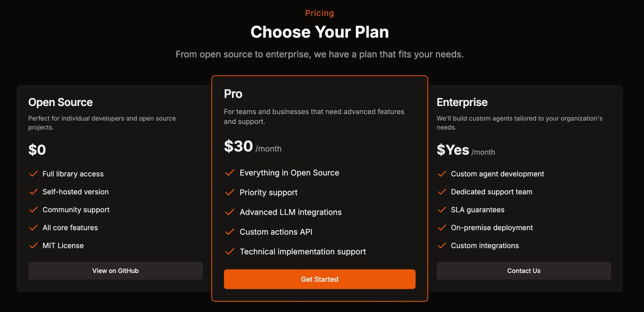Click checkmark next to Self-hosted version
The width and height of the screenshot is (644, 312).
coord(33,192)
